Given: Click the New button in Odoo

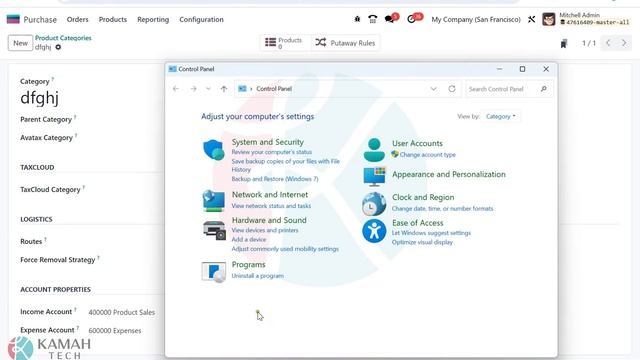Looking at the screenshot, I should point(20,43).
